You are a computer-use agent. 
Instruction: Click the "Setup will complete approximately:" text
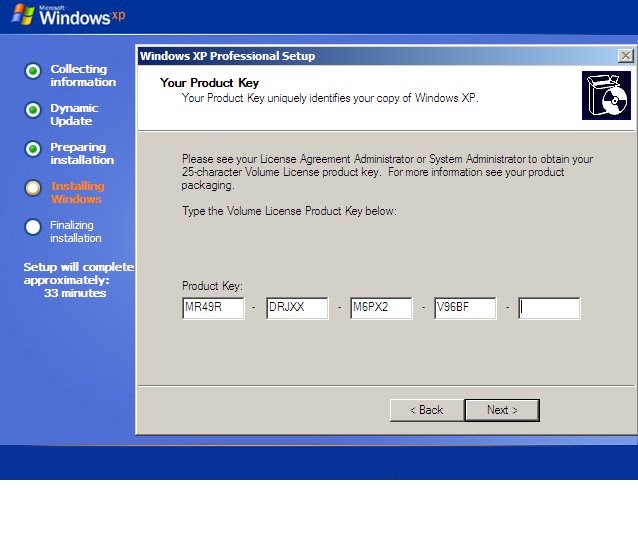click(79, 273)
